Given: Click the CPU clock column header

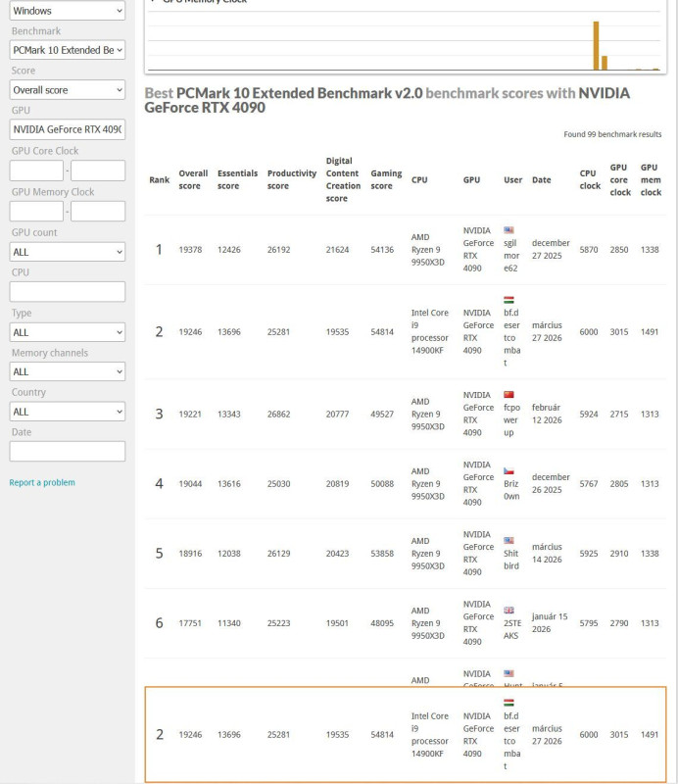Looking at the screenshot, I should [x=590, y=179].
